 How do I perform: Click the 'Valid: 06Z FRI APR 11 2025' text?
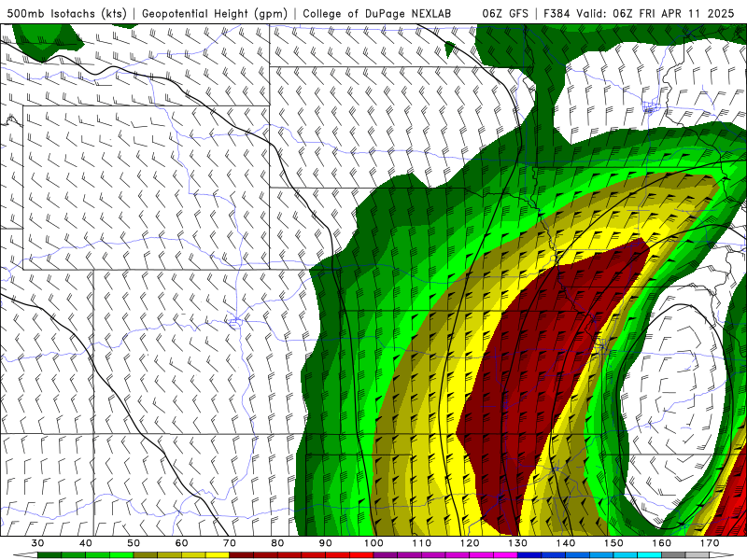655,14
